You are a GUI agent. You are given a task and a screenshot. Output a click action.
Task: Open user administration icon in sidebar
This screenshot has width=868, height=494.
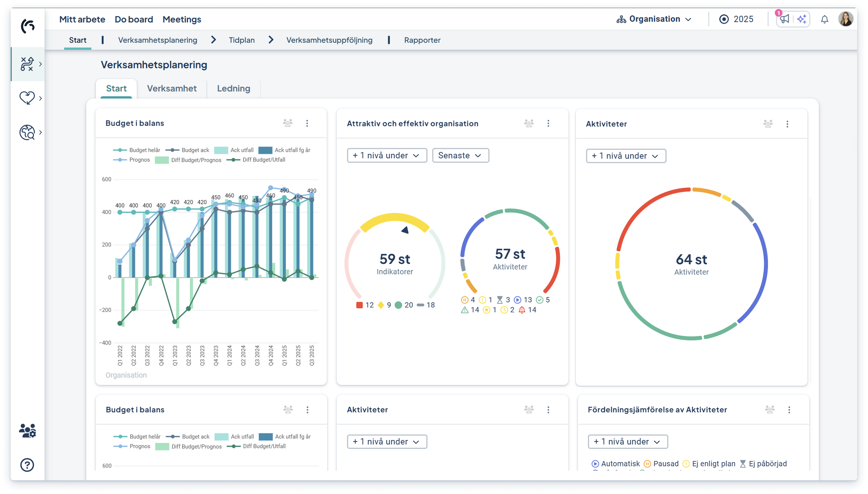[27, 430]
